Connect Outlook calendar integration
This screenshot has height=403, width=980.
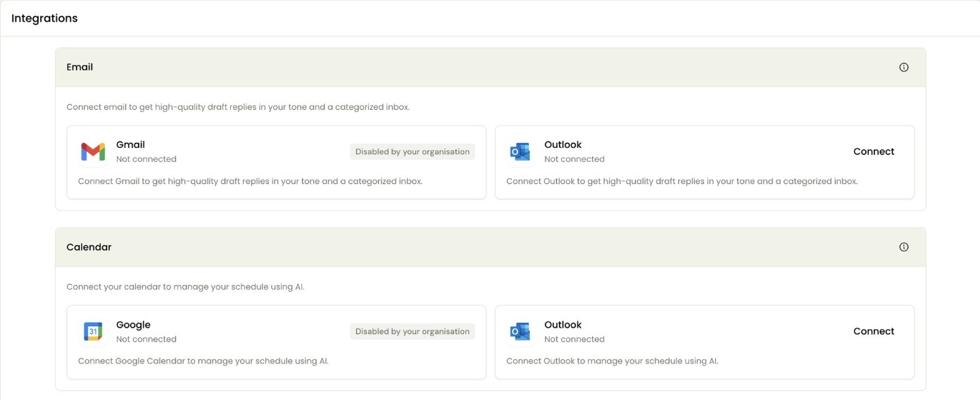(x=874, y=331)
